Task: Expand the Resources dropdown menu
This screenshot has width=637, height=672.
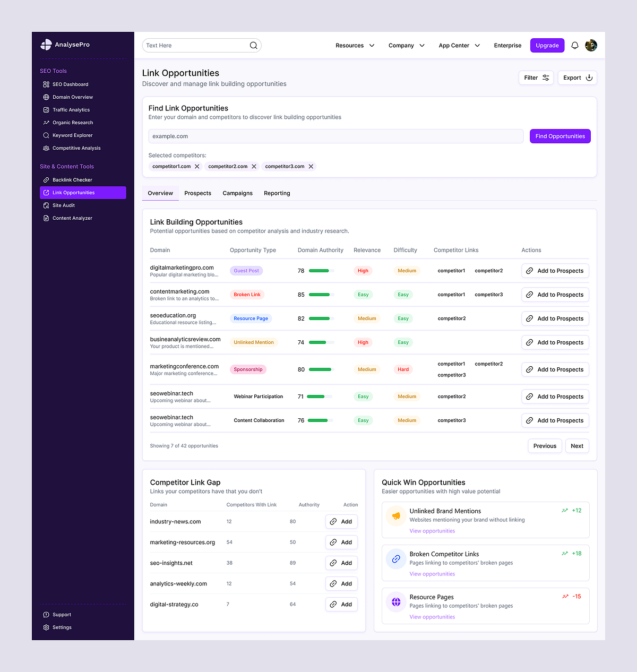Action: click(x=355, y=46)
